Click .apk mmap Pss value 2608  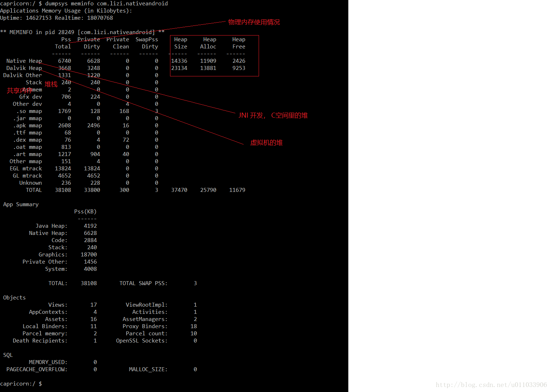(65, 126)
